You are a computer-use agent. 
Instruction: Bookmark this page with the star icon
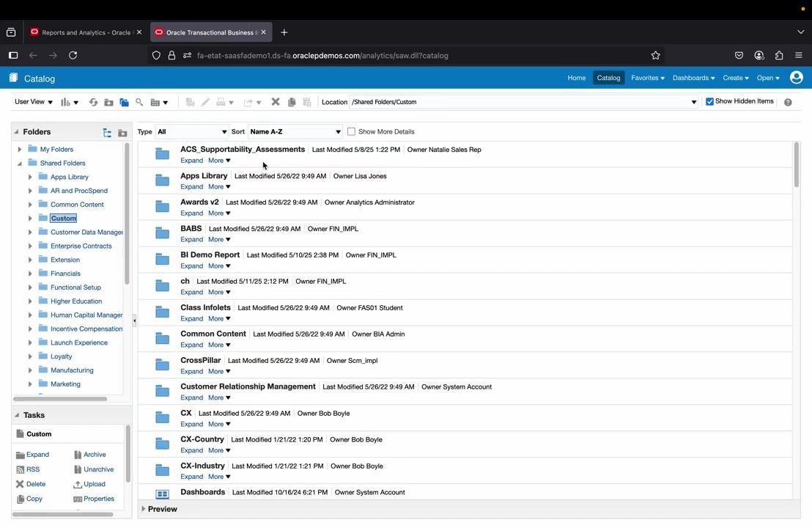(x=656, y=56)
